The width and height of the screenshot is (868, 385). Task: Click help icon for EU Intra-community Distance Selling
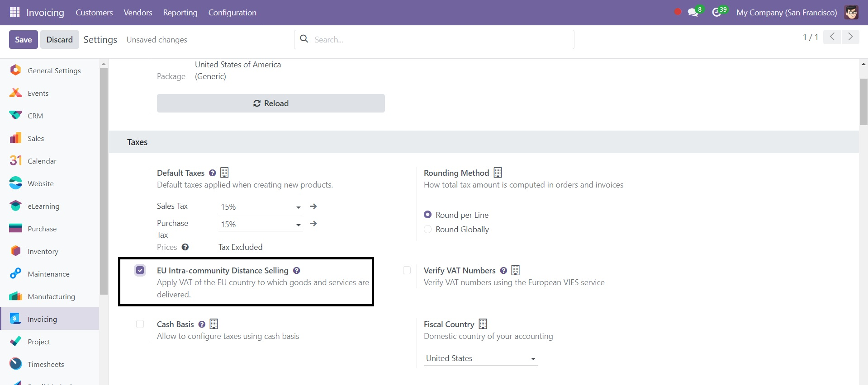297,271
